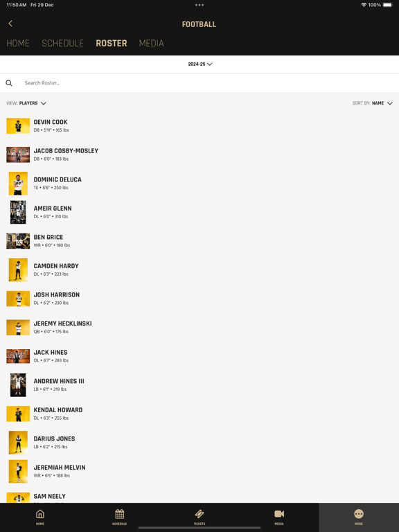The image size is (399, 532).
Task: Click the FOOTBALL page title
Action: (x=199, y=24)
